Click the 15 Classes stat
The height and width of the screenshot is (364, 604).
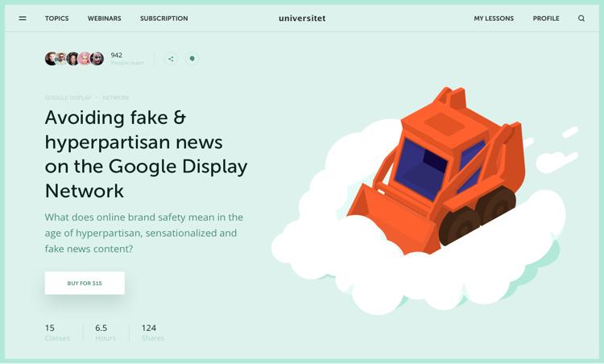click(57, 333)
